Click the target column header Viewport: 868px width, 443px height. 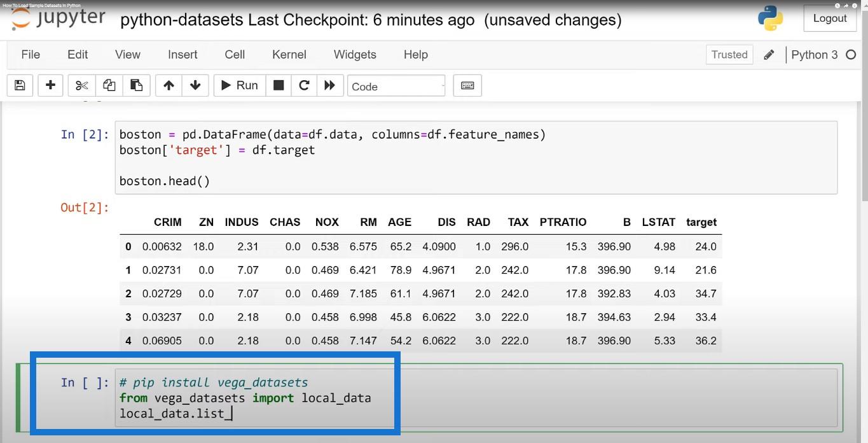click(x=701, y=222)
